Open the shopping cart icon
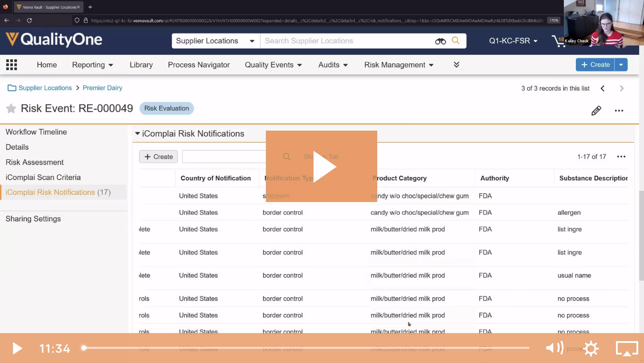The width and height of the screenshot is (644, 363). [558, 41]
